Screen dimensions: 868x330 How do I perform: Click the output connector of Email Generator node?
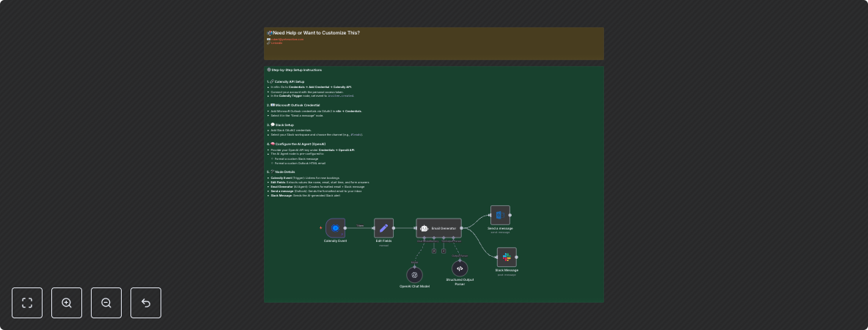tap(461, 227)
